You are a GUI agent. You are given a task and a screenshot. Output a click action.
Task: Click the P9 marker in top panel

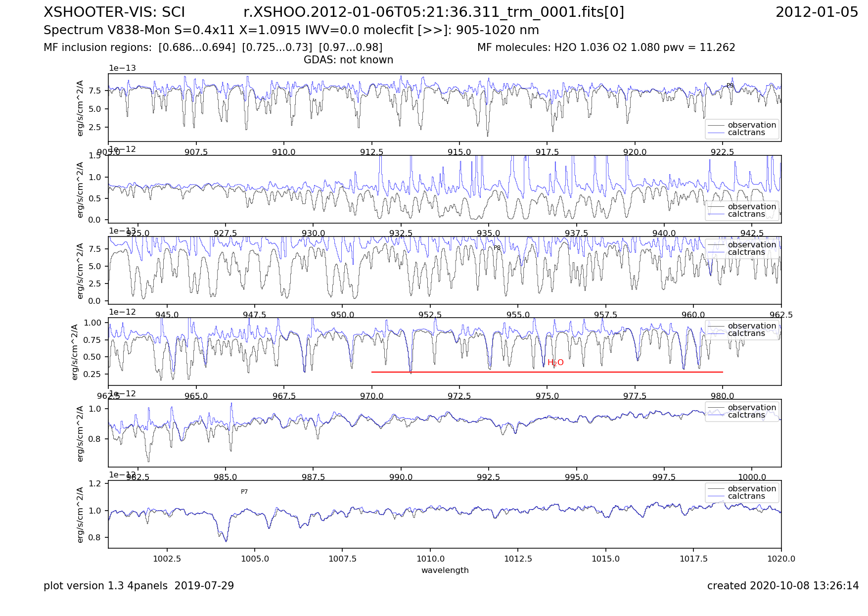click(730, 86)
